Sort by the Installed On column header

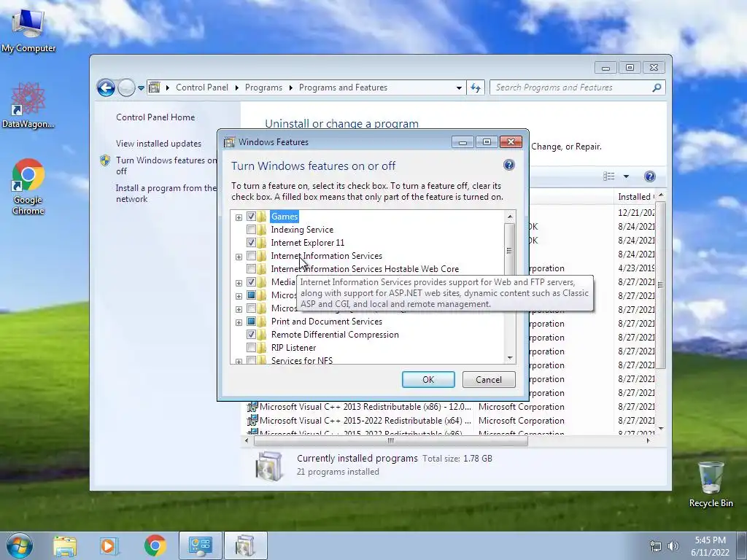pos(635,197)
